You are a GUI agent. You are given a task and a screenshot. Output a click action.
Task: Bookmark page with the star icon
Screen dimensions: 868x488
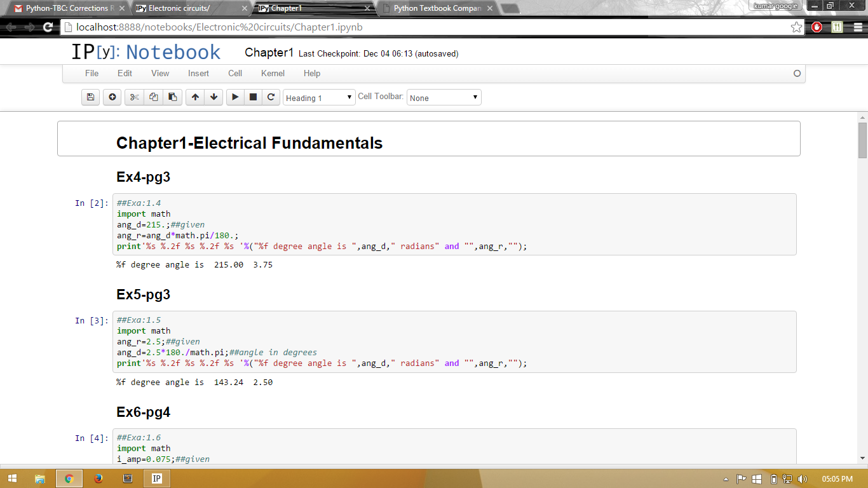[x=796, y=27]
